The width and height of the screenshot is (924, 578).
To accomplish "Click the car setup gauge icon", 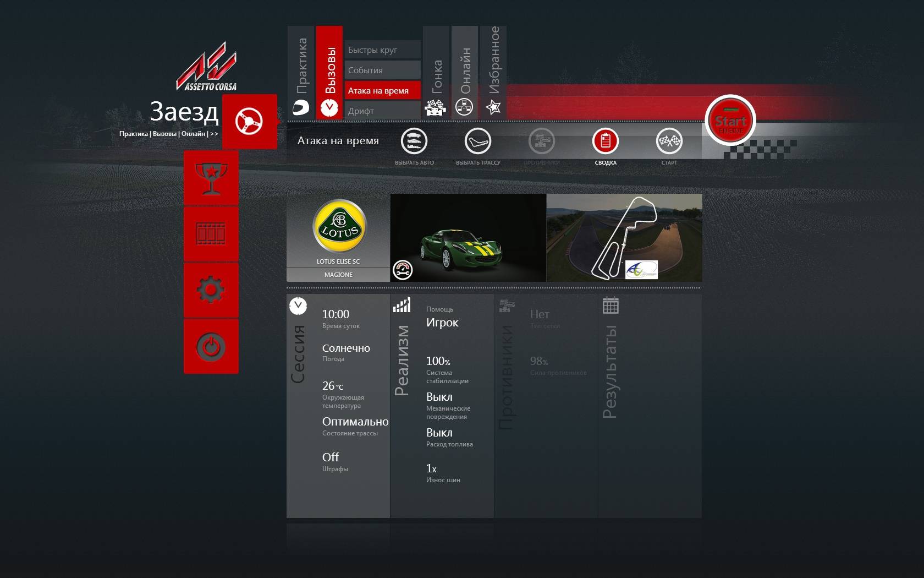I will [403, 270].
